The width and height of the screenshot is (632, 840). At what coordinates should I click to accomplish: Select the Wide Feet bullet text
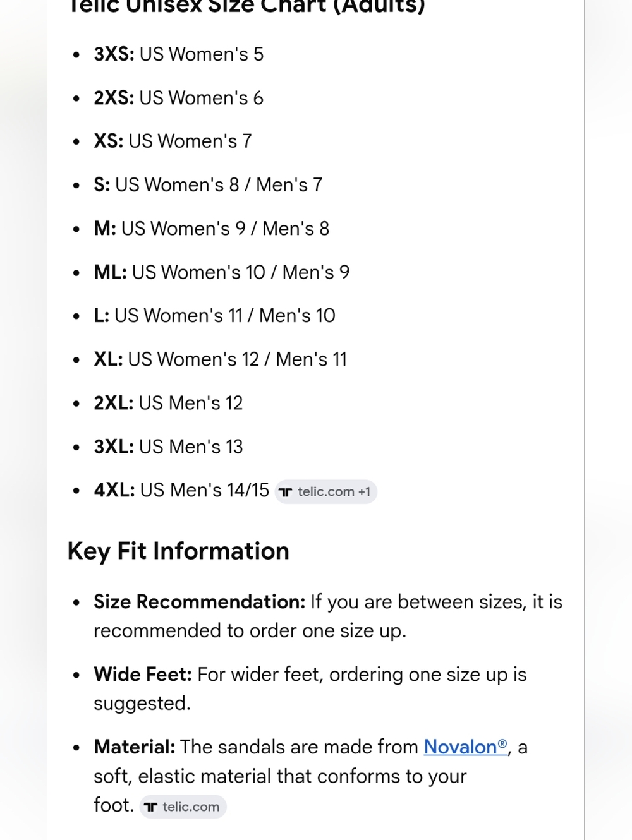310,688
